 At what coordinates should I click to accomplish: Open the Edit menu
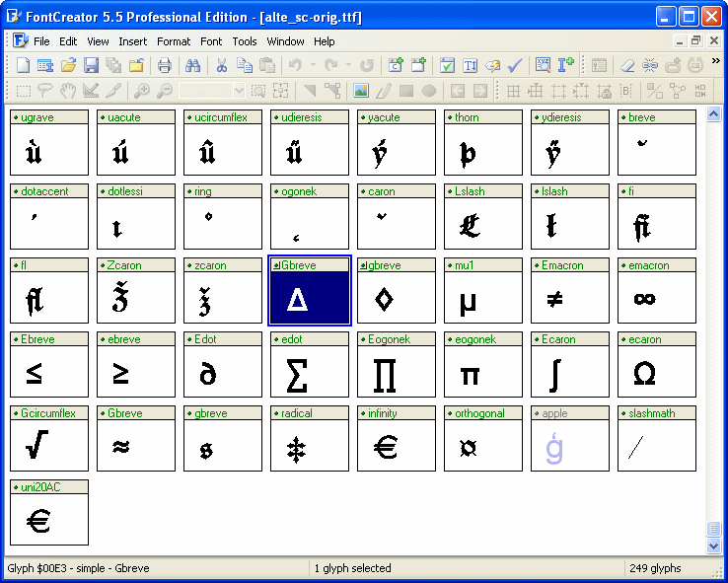68,41
